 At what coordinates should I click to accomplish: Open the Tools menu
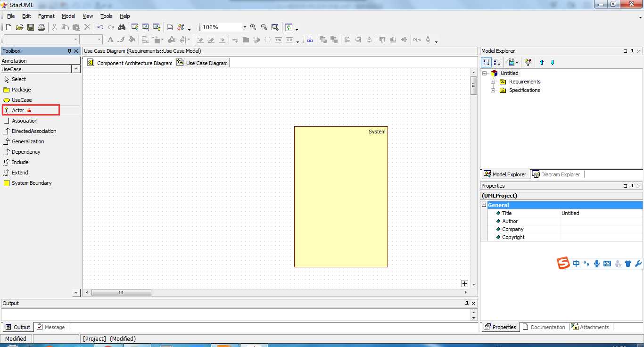click(x=106, y=16)
